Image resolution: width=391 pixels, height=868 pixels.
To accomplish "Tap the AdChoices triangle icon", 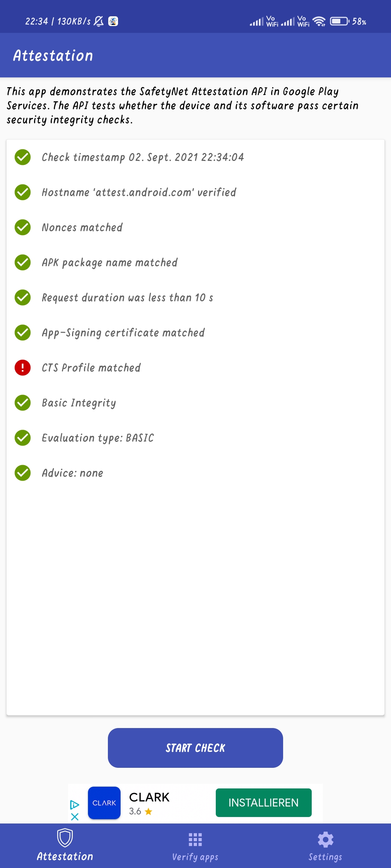I will pyautogui.click(x=75, y=805).
